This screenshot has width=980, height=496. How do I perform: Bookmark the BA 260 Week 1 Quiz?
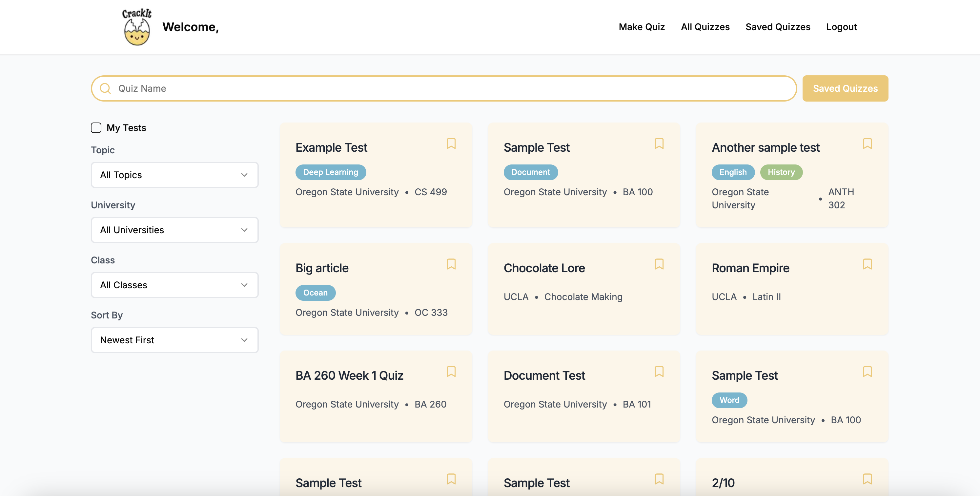pos(451,371)
